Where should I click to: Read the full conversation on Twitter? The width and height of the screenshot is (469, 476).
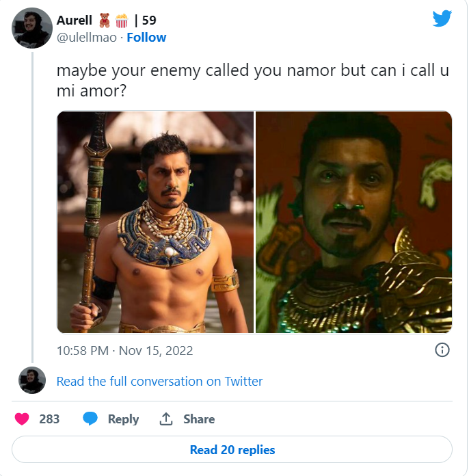(x=159, y=381)
